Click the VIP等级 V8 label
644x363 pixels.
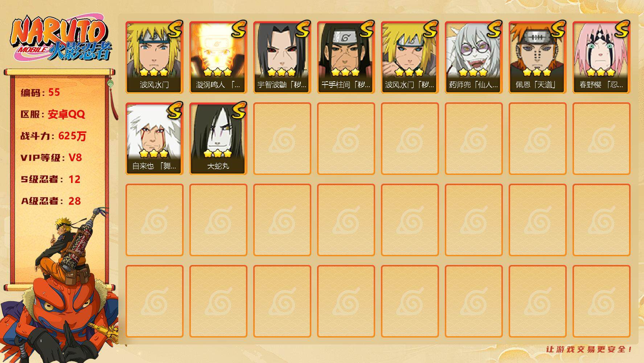pyautogui.click(x=51, y=158)
